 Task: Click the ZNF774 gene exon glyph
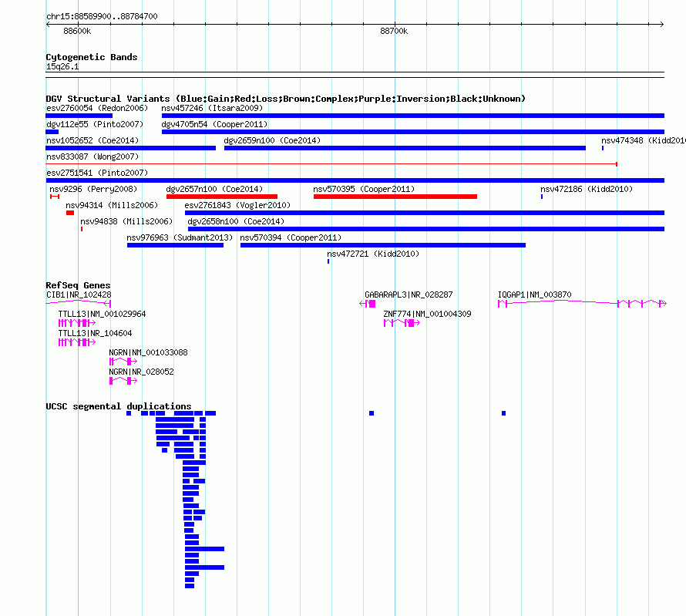[402, 323]
